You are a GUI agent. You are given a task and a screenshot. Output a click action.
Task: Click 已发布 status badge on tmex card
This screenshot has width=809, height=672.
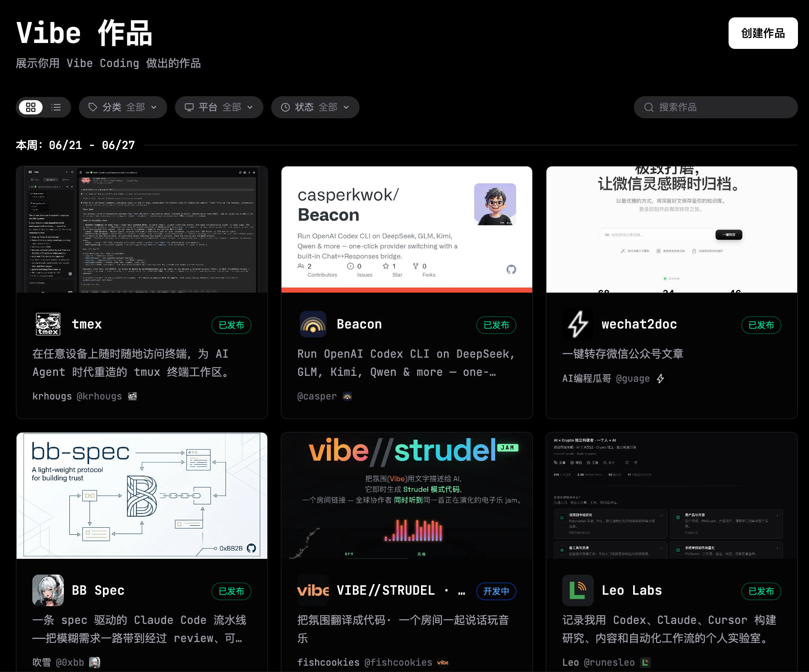click(x=231, y=325)
